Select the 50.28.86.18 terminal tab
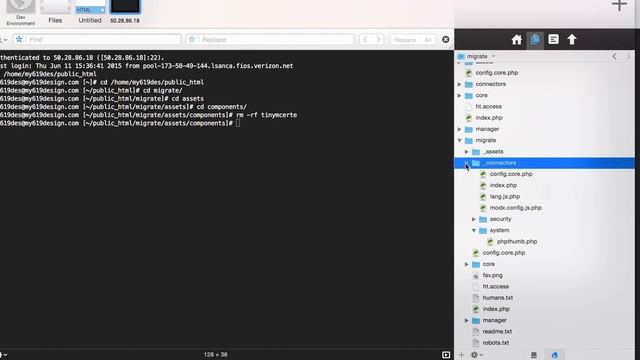The width and height of the screenshot is (640, 360). 125,12
